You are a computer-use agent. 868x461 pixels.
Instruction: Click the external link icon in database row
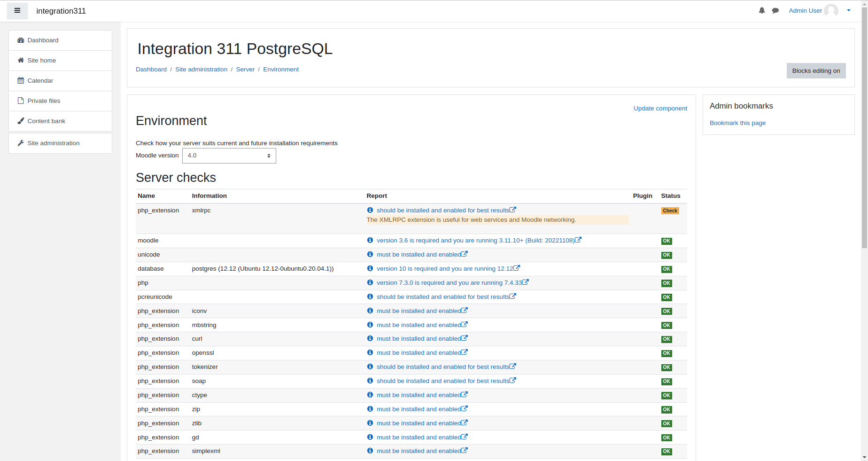tap(517, 268)
